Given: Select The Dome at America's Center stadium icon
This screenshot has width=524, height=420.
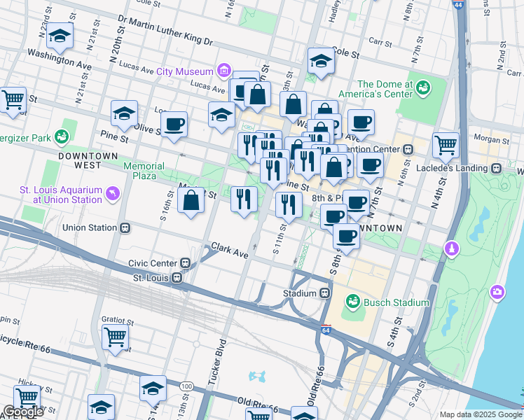Looking at the screenshot, I should pos(422,88).
